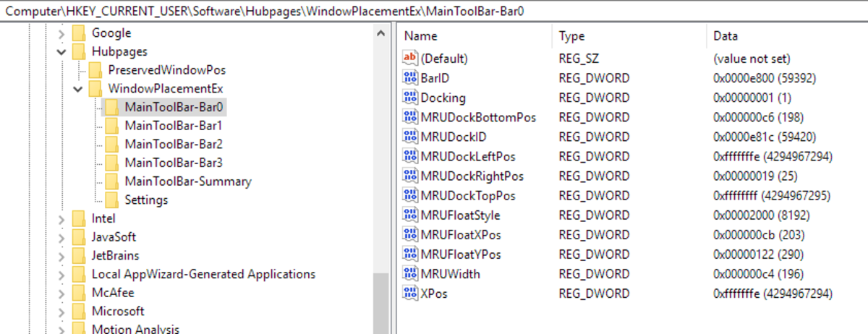Screen dimensions: 868x334
Task: Expand the Microsoft key arrow
Action: (x=60, y=311)
